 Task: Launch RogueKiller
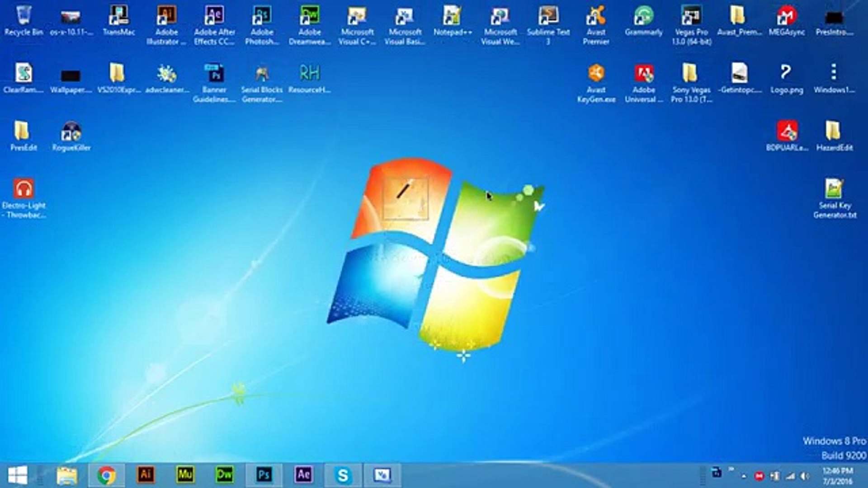click(x=71, y=131)
